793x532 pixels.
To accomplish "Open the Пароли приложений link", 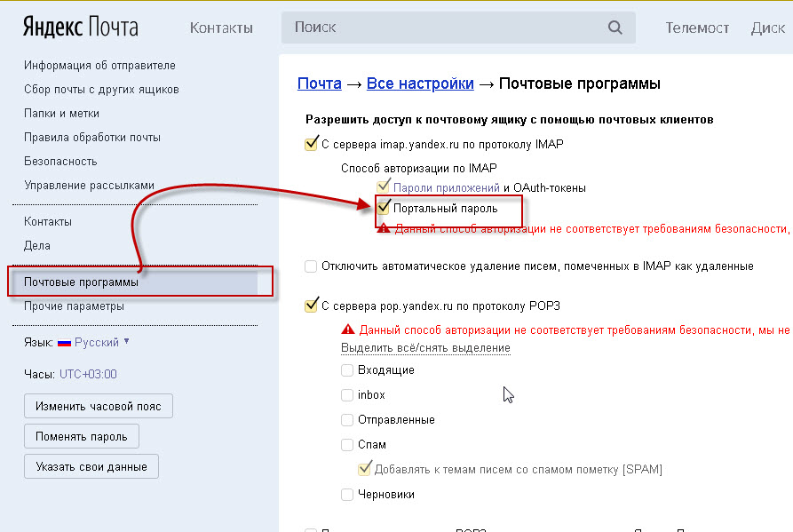I will coord(446,187).
